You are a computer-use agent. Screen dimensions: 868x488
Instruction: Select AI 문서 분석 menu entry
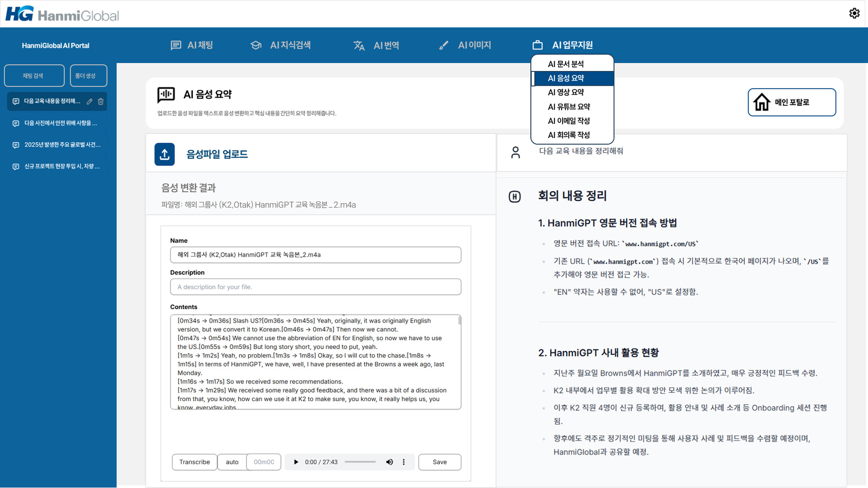[565, 64]
